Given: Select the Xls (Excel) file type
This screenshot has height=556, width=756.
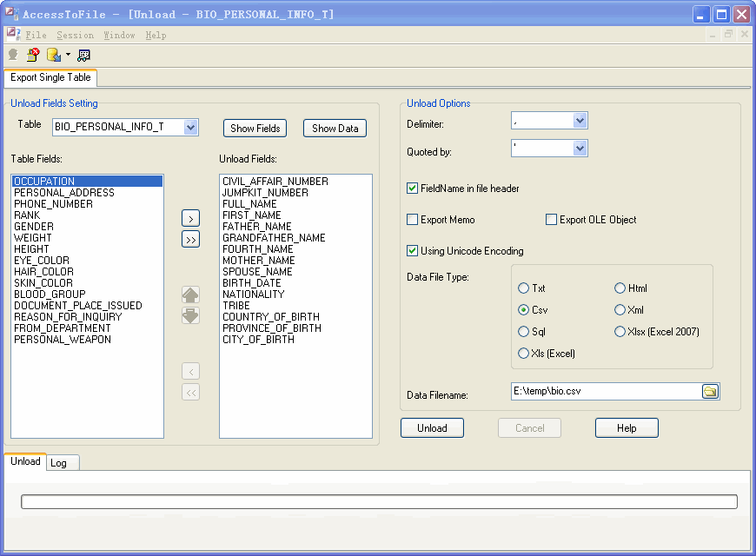Looking at the screenshot, I should pos(523,354).
